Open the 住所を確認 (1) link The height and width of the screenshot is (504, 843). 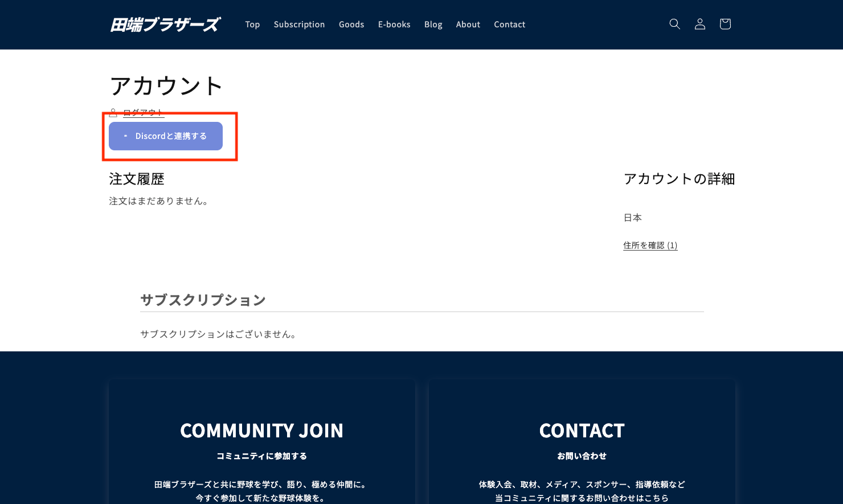pos(650,245)
